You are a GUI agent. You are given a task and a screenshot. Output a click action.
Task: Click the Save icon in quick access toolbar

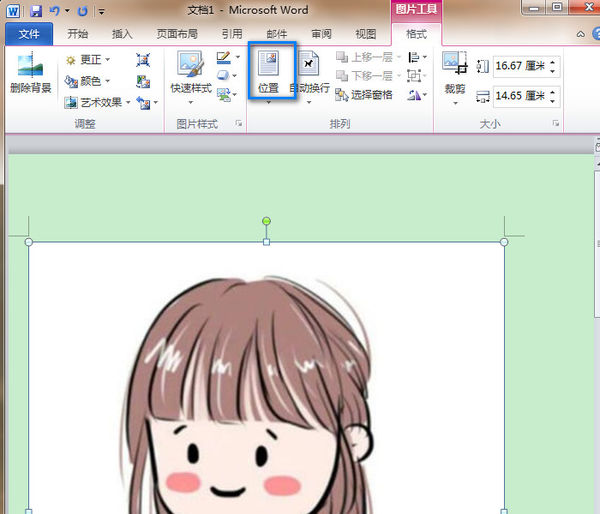coord(36,11)
